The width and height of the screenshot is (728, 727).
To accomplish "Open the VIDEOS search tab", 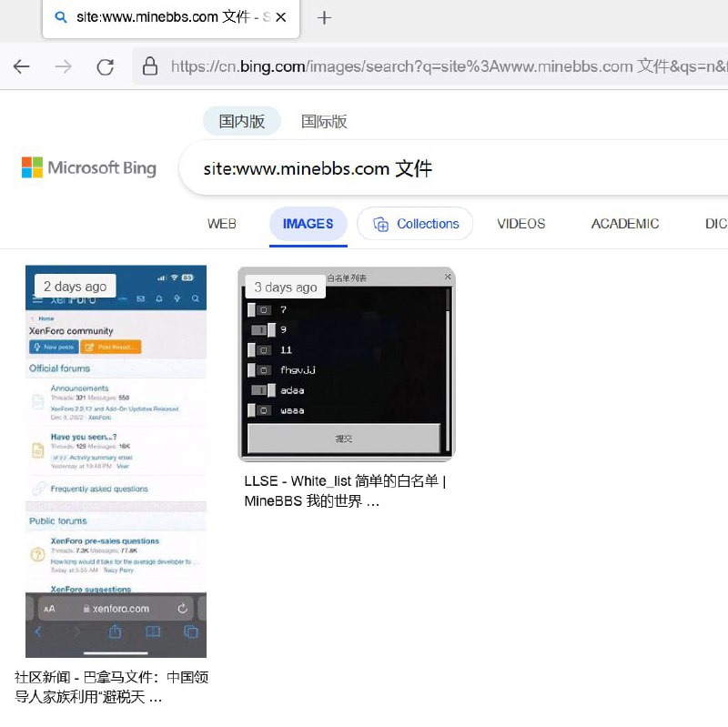I will click(x=521, y=224).
